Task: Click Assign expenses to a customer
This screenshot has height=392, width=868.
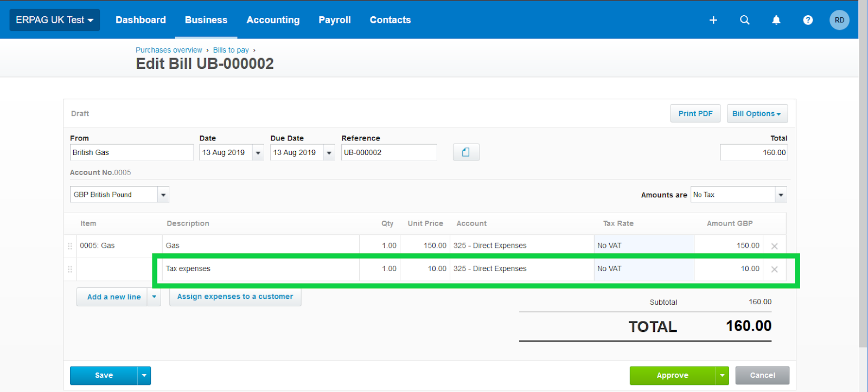Action: 235,297
